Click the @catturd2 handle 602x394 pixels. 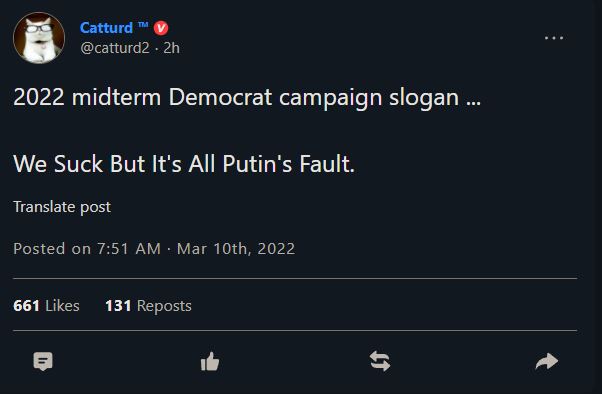(115, 48)
